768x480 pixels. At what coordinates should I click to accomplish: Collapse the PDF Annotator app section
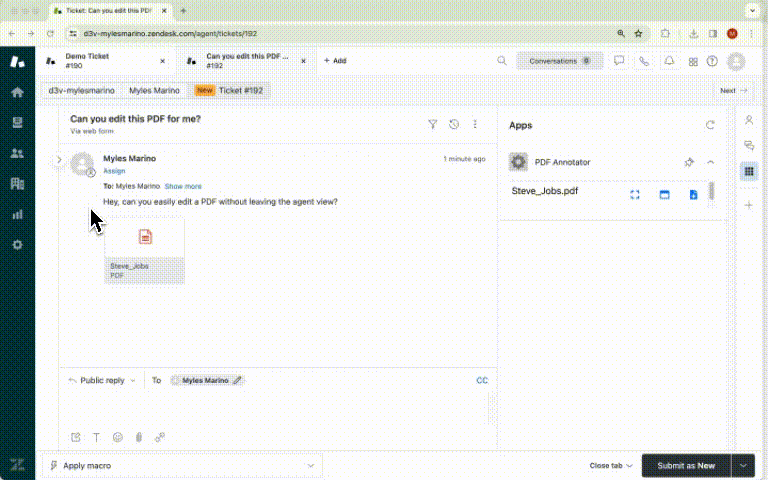pyautogui.click(x=710, y=162)
